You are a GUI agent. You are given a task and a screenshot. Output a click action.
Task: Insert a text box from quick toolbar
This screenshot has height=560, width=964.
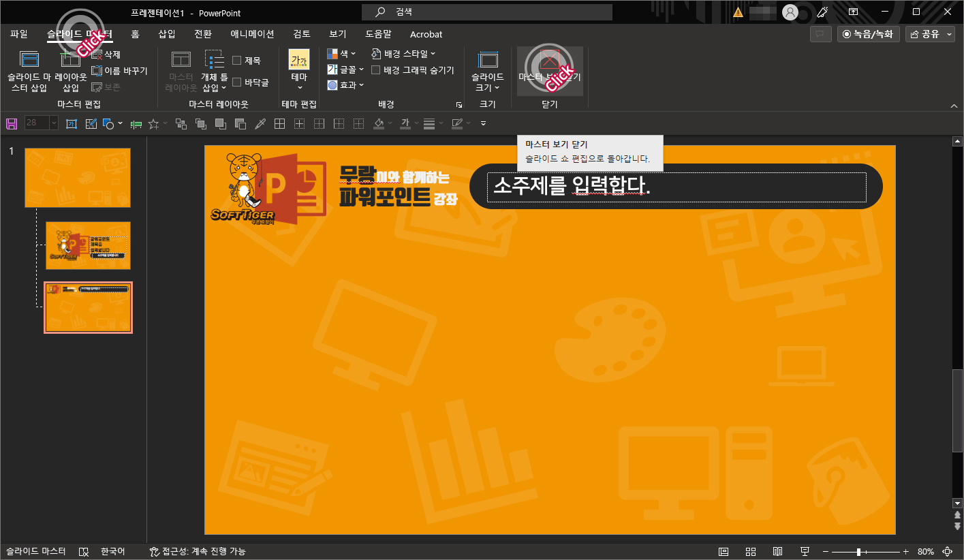point(72,123)
